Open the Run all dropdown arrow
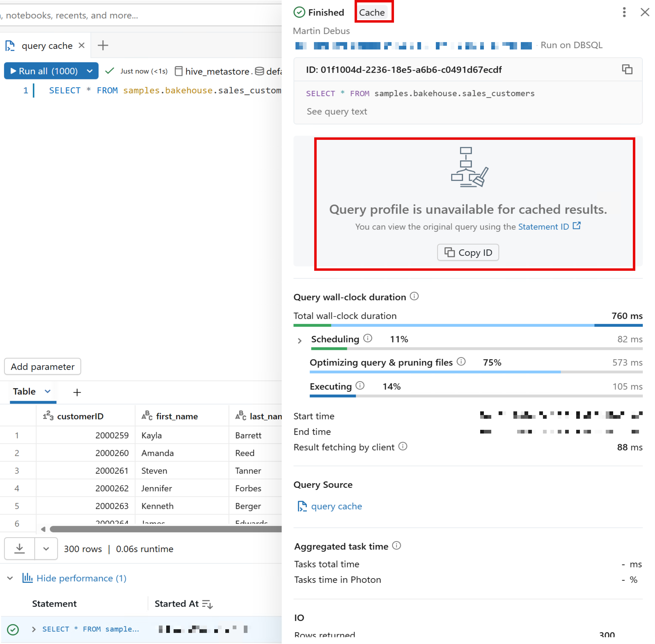 [90, 71]
